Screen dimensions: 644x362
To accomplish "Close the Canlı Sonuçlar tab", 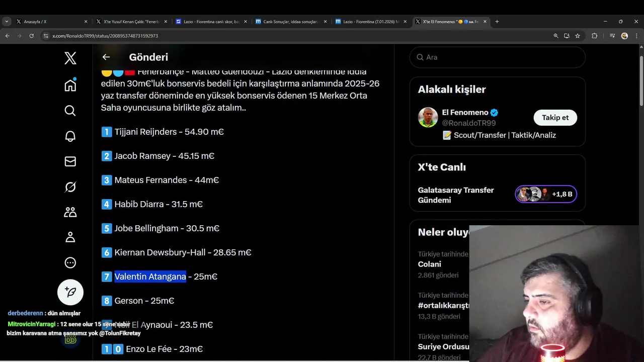I will [325, 22].
